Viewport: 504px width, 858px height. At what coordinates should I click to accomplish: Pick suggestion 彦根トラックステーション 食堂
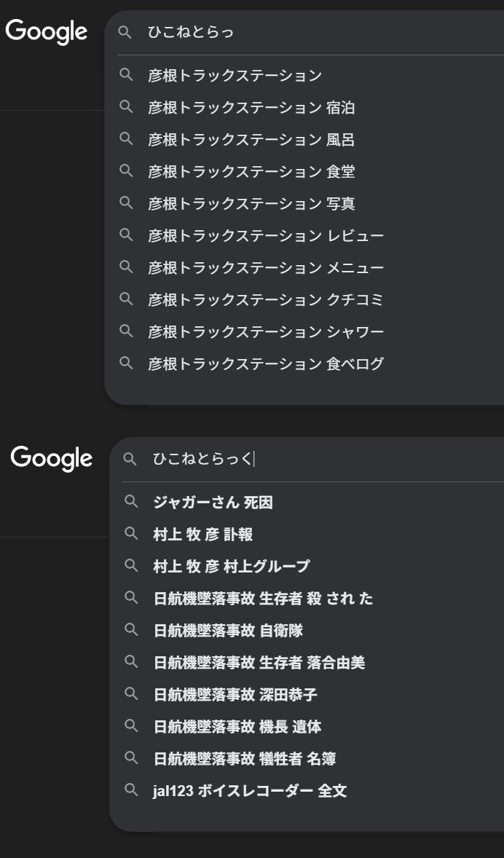[251, 171]
